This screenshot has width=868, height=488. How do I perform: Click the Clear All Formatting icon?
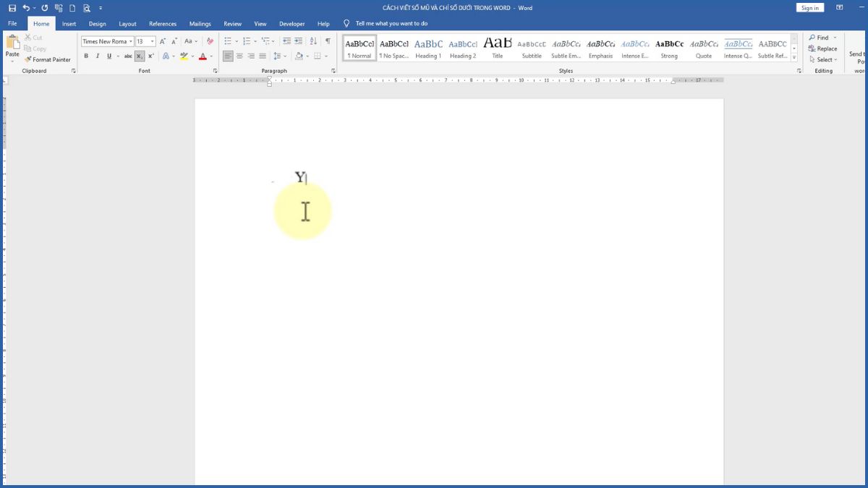click(x=210, y=41)
